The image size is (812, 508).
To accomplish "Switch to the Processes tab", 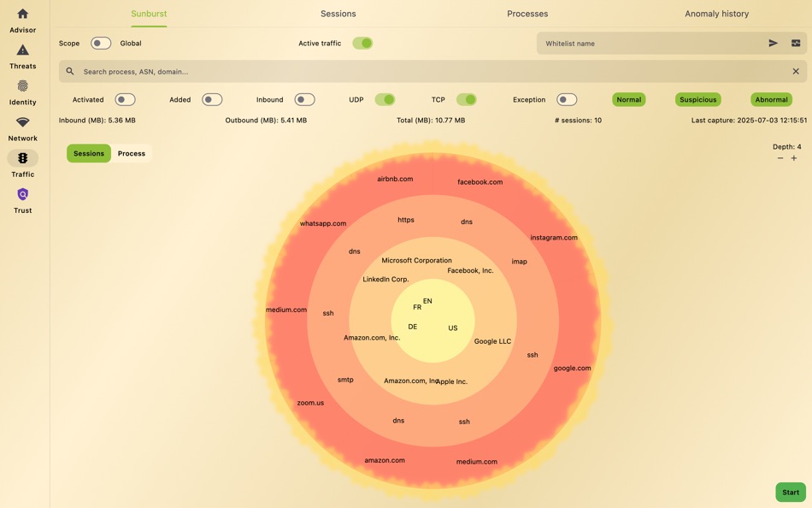I will click(x=527, y=14).
